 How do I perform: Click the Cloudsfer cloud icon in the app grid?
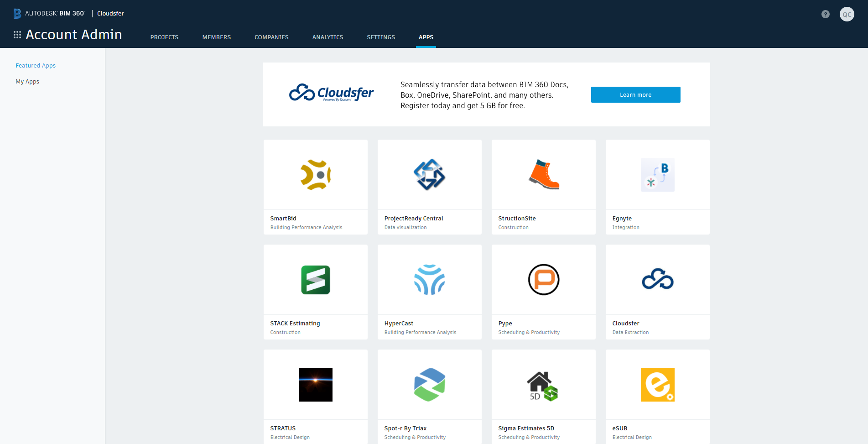(x=658, y=280)
